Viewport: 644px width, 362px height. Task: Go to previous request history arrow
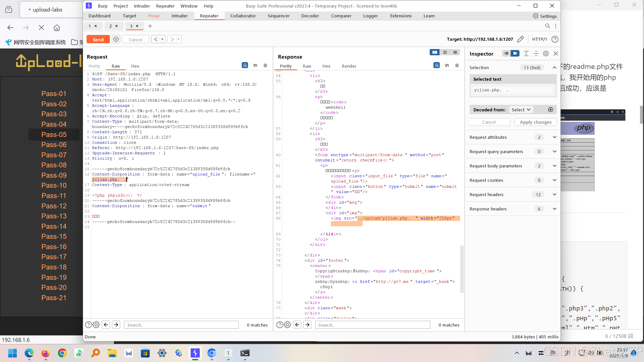click(x=156, y=39)
